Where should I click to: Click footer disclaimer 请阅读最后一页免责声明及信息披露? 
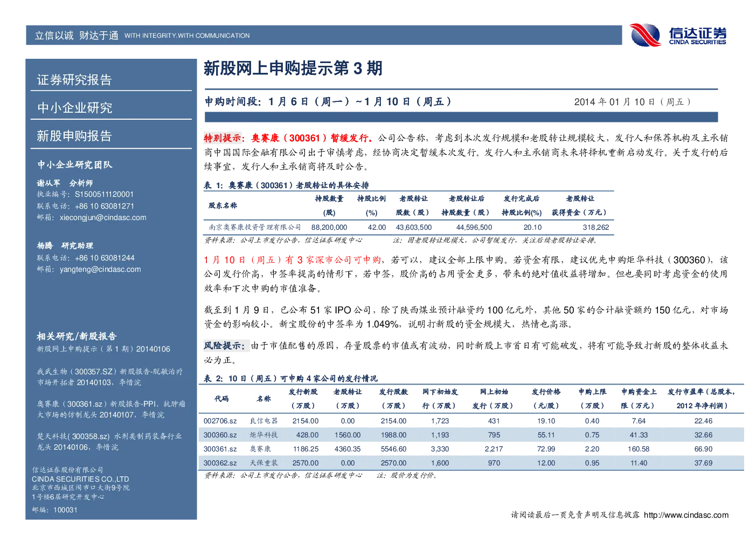[575, 515]
